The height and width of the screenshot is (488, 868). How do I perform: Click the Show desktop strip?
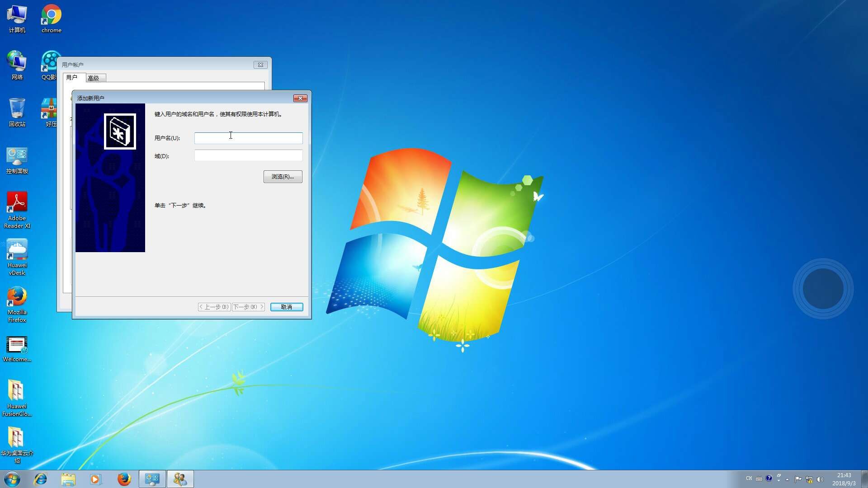coord(864,479)
